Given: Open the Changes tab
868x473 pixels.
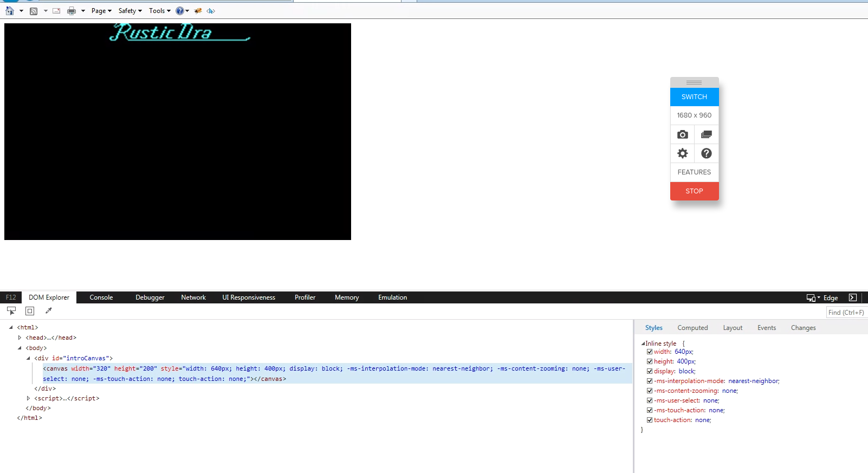Looking at the screenshot, I should click(x=803, y=328).
